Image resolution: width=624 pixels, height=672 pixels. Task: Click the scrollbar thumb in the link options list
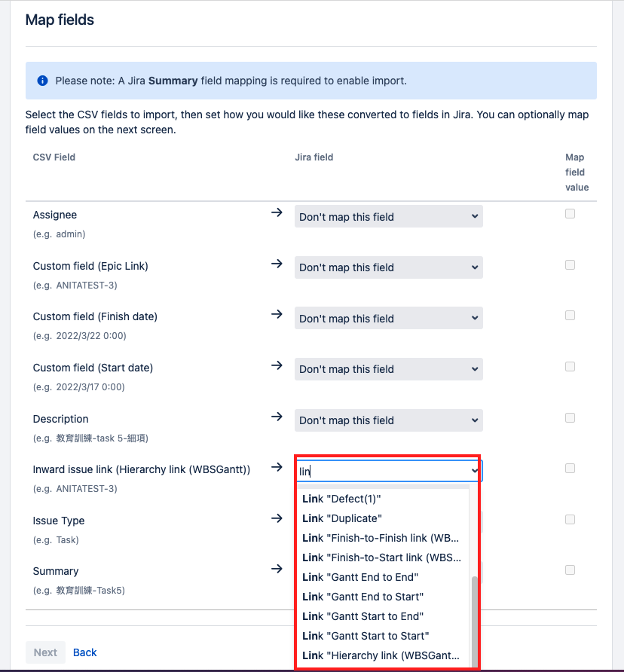pyautogui.click(x=474, y=622)
